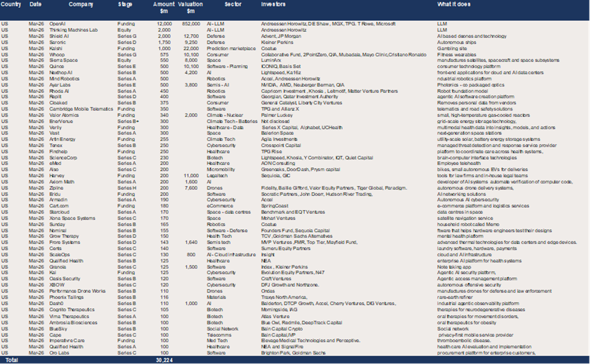Click the Frore Systems company name
This screenshot has height=364, width=590.
(x=64, y=242)
